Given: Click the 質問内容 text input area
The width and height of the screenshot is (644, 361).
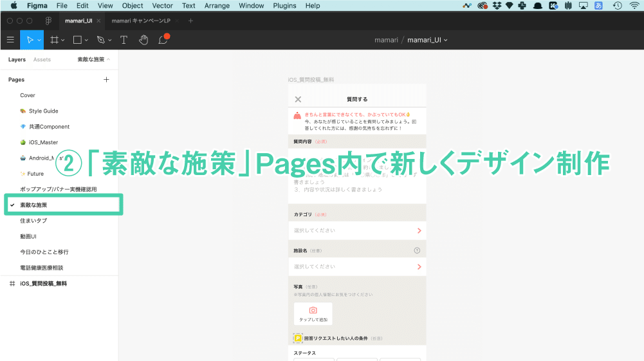Looking at the screenshot, I should [x=357, y=176].
